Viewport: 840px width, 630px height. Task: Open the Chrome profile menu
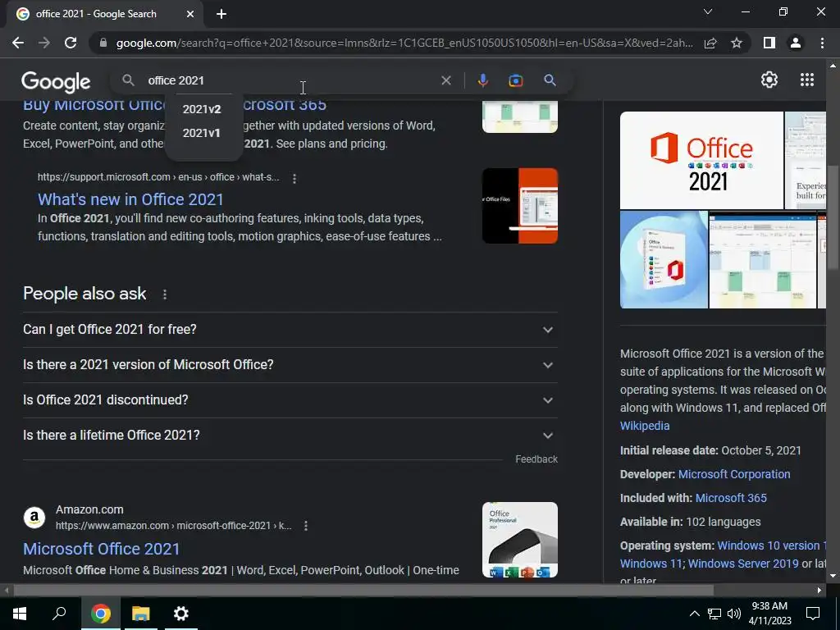[796, 43]
